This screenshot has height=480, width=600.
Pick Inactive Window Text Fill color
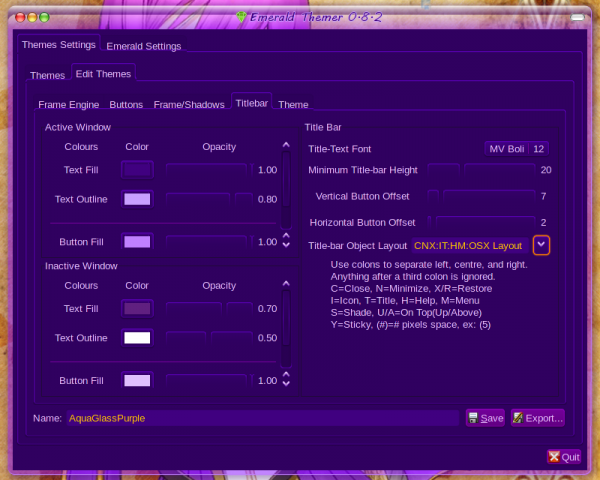(137, 309)
